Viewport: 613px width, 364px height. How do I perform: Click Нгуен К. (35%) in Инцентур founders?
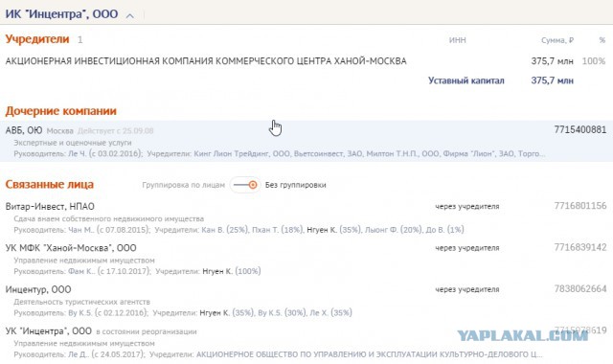(226, 313)
